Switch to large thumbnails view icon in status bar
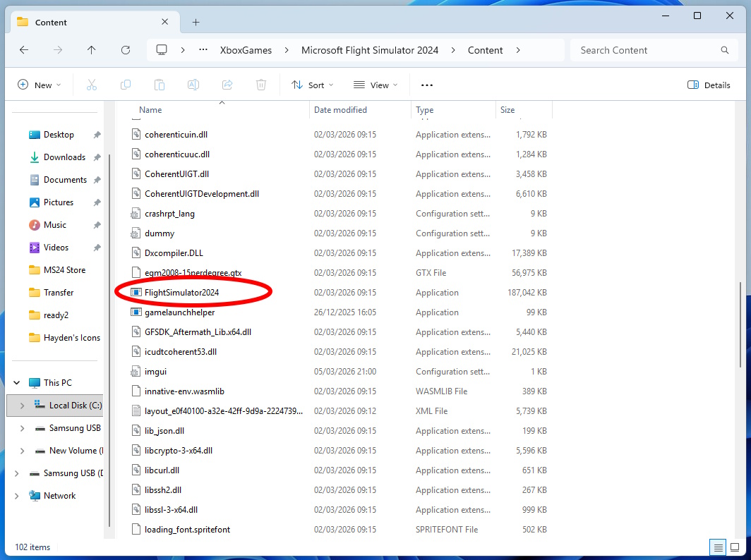Image resolution: width=751 pixels, height=560 pixels. 734,547
